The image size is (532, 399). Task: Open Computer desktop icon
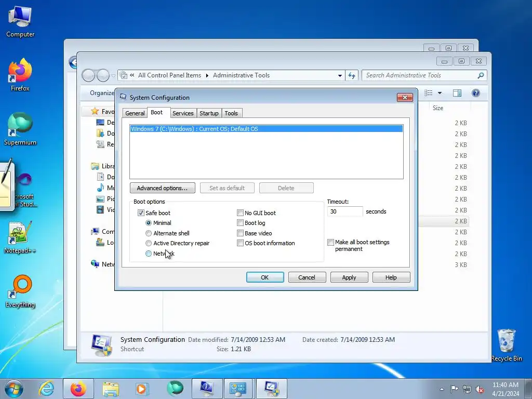click(x=20, y=22)
